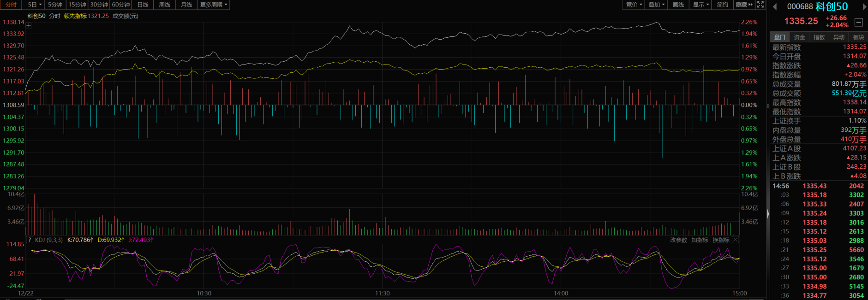Click the minus box beside price change
868x300 pixels.
pyautogui.click(x=859, y=22)
